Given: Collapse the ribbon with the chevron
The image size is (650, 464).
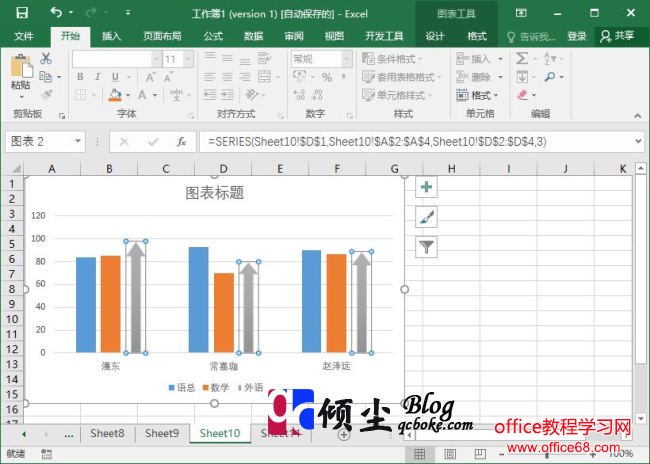Looking at the screenshot, I should click(x=638, y=116).
